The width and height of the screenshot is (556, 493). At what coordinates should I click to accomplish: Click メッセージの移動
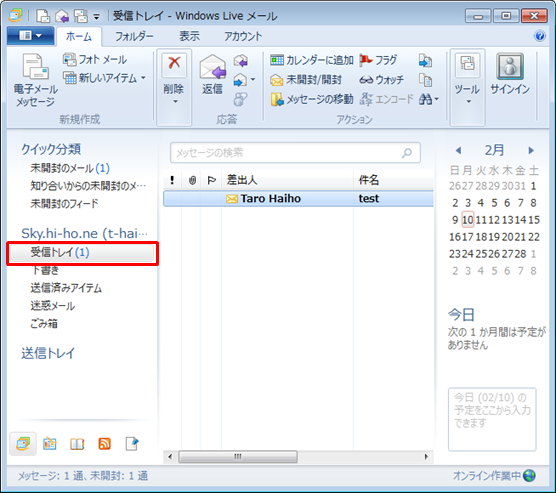(312, 99)
